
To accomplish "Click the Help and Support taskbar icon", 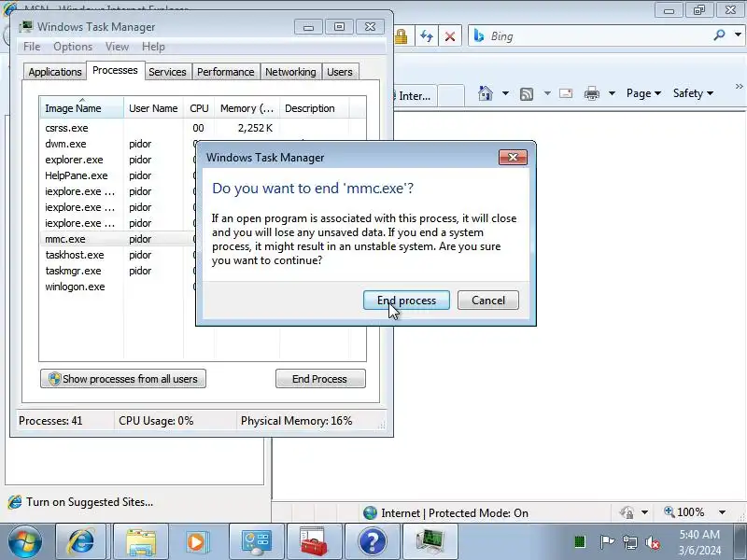I will pos(372,541).
